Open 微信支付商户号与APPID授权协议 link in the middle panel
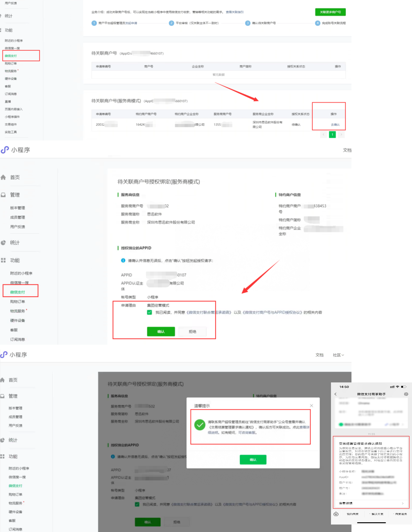The height and width of the screenshot is (532, 412). (x=272, y=313)
